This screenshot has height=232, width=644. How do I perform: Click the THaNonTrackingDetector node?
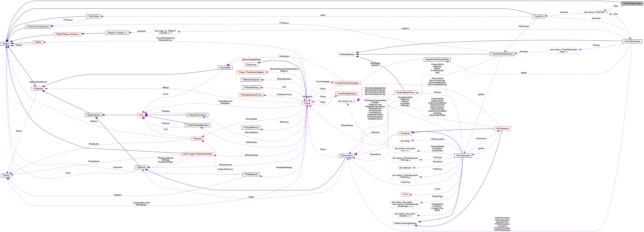click(x=405, y=224)
